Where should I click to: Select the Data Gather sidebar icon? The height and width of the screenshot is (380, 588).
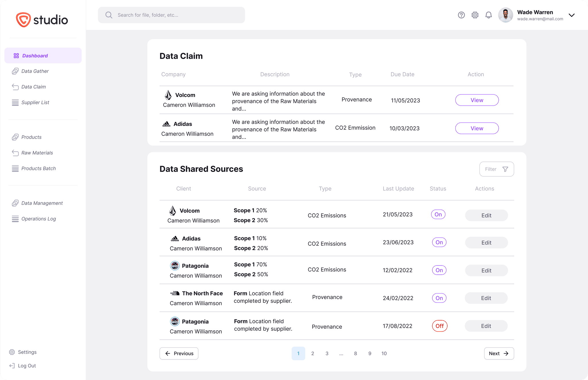coord(16,71)
